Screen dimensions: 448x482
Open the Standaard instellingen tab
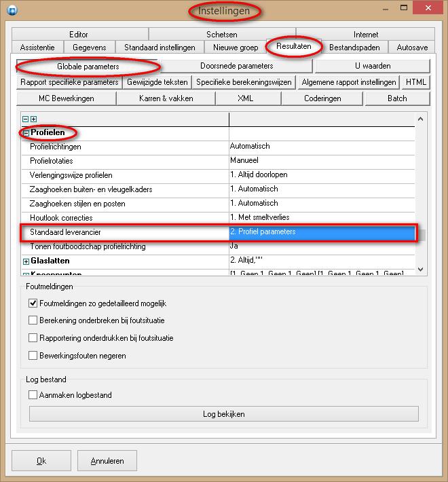point(160,48)
